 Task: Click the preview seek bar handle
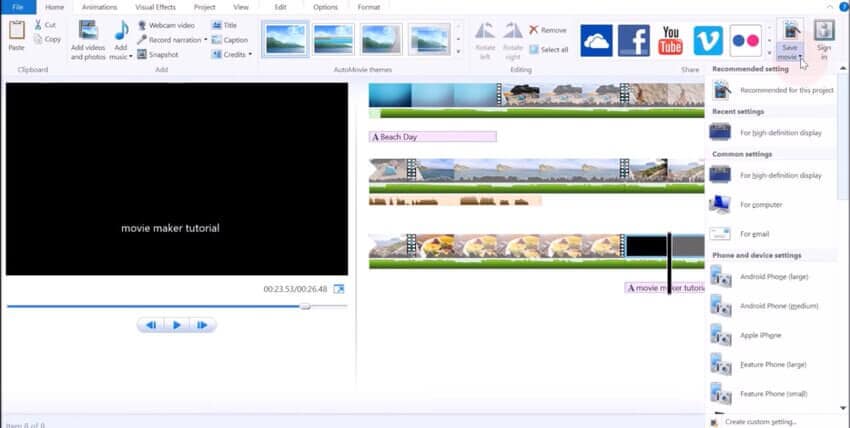point(306,306)
